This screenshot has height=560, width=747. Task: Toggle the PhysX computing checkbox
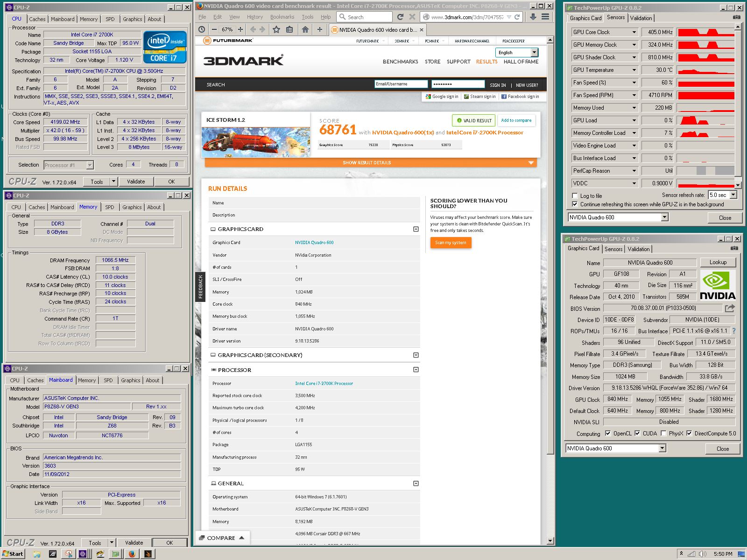663,433
